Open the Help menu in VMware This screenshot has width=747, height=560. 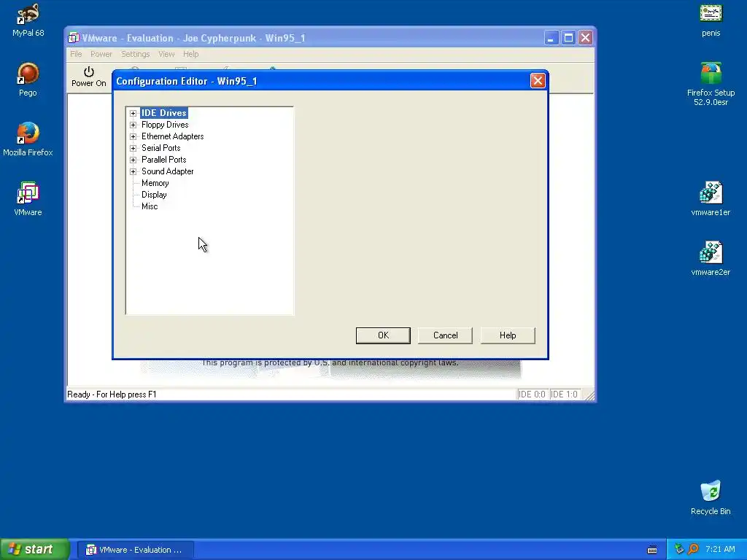pos(190,54)
